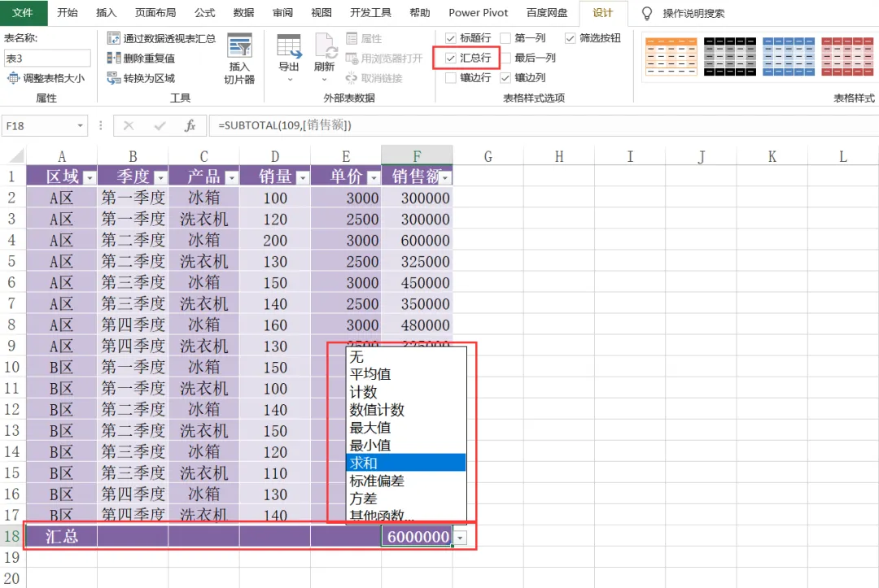Viewport: 879px width, 588px height.
Task: Enable the Banded Rows (镶边行) checkbox
Action: coord(451,78)
